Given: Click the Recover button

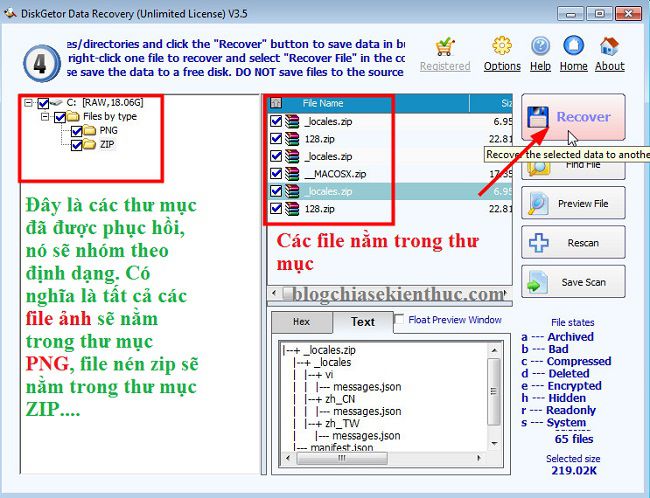Looking at the screenshot, I should click(573, 117).
